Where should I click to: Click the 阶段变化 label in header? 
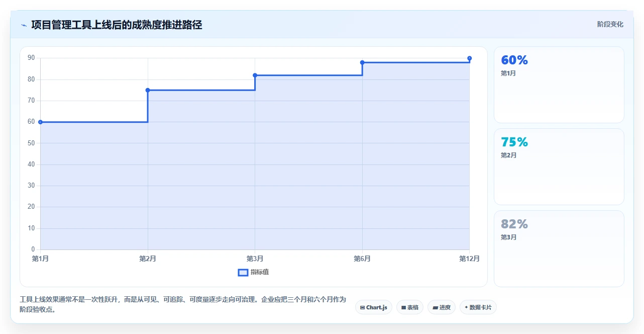(610, 24)
